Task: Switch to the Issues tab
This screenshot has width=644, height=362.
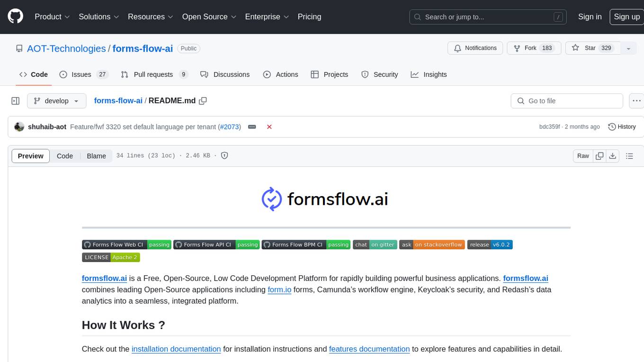Action: [x=84, y=74]
